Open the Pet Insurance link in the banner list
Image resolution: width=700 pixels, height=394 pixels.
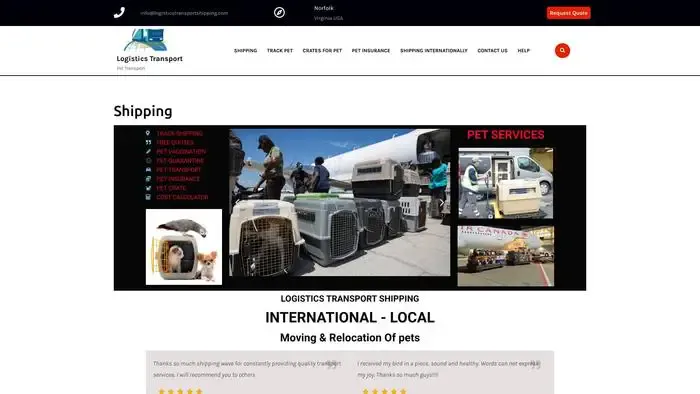pos(178,179)
